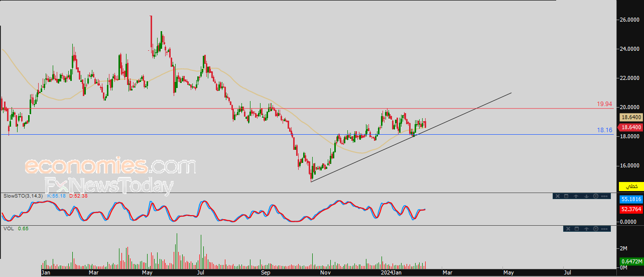The width and height of the screenshot is (644, 277).
Task: Click the tan 18.6400 price tag
Action: 631,117
